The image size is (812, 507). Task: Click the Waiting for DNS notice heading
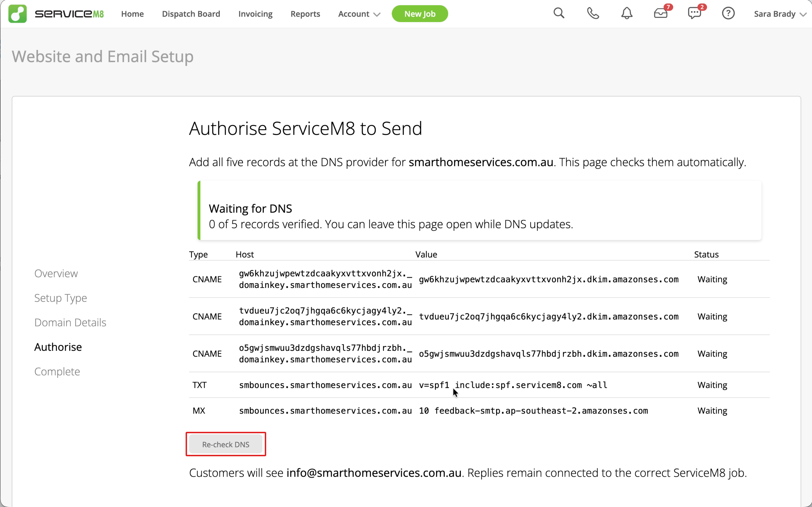pyautogui.click(x=250, y=209)
